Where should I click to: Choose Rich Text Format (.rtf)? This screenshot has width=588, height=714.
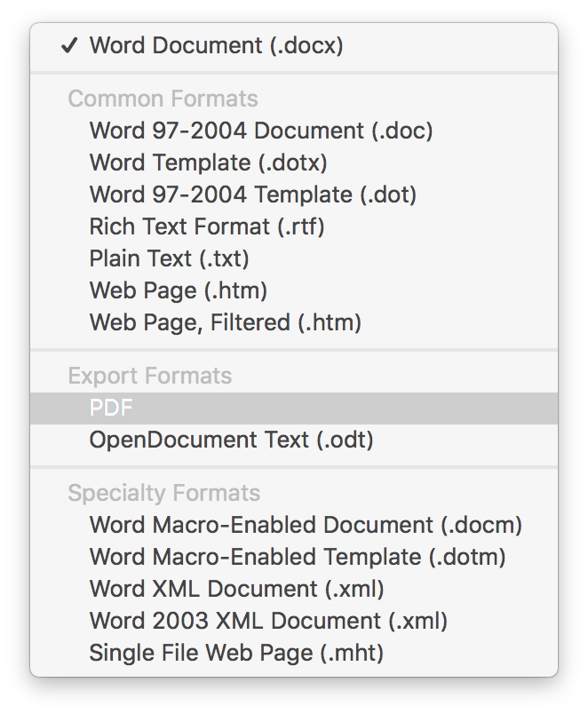(294, 226)
